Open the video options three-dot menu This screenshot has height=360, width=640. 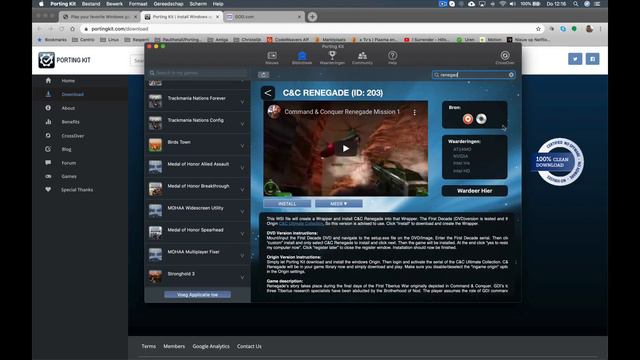[x=415, y=112]
